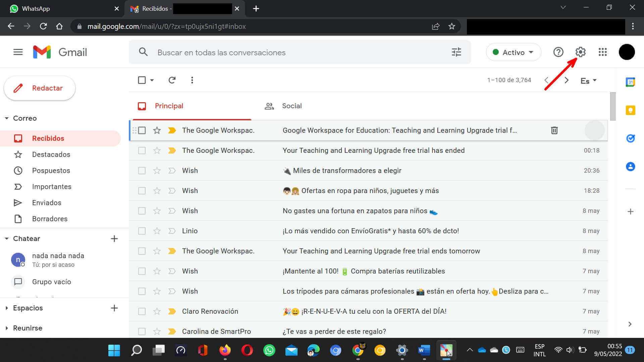Refresh the inbox list
The image size is (644, 362).
point(172,80)
